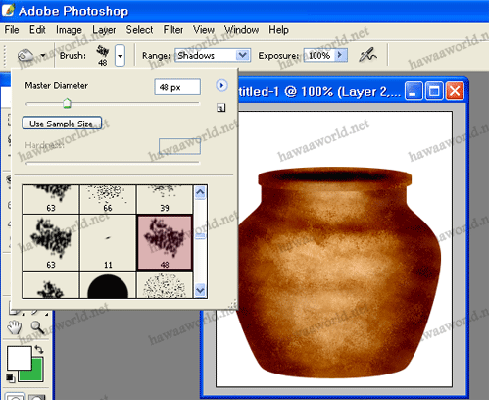Click the Burn tool preset icon
489x400 pixels.
coord(26,55)
